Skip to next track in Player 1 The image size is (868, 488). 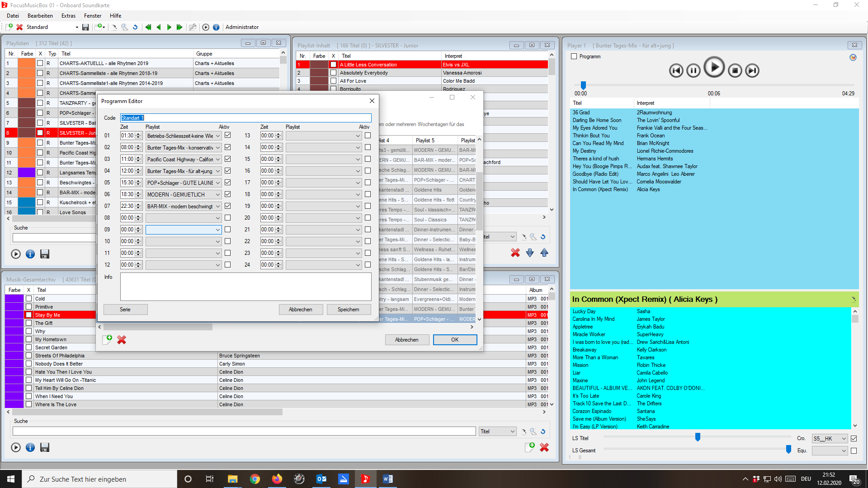point(752,70)
